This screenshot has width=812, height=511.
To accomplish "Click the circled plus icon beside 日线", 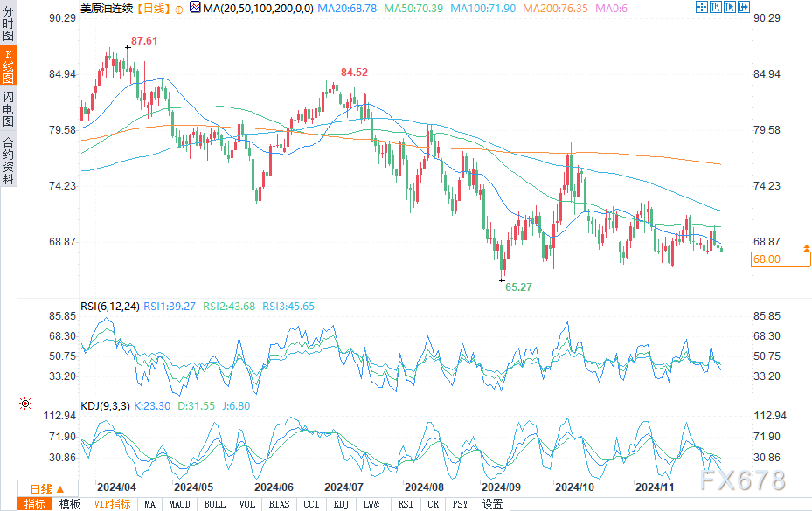I will tap(179, 10).
